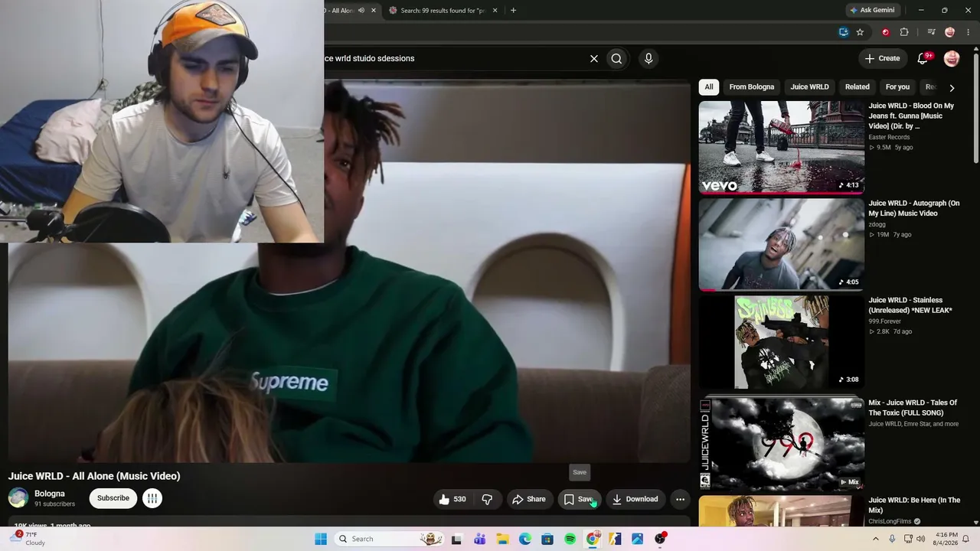Screen dimensions: 980x551
Task: Subscribe to the Bologna channel
Action: pos(113,498)
